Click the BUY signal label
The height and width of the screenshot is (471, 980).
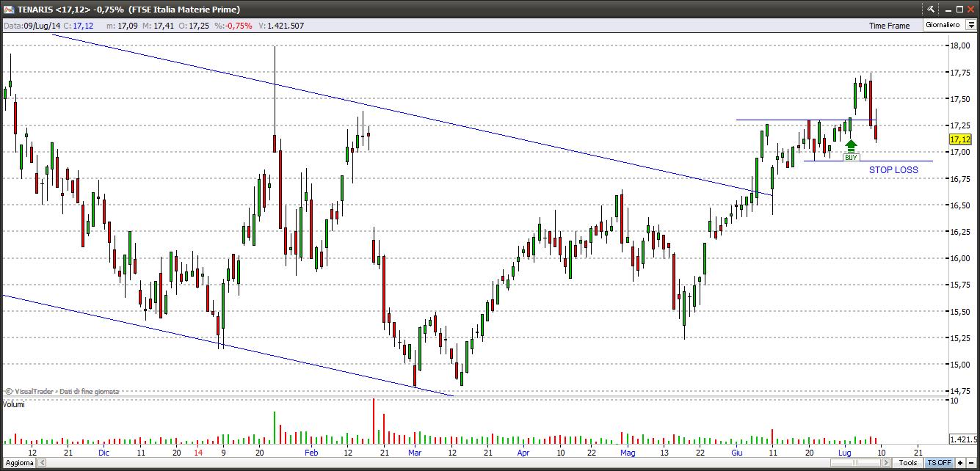click(851, 158)
